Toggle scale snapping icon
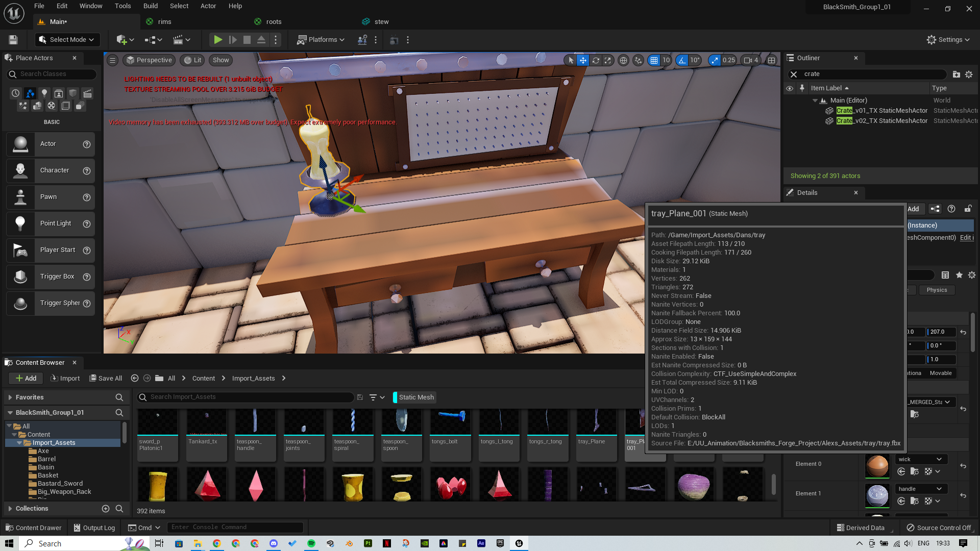 [x=715, y=60]
